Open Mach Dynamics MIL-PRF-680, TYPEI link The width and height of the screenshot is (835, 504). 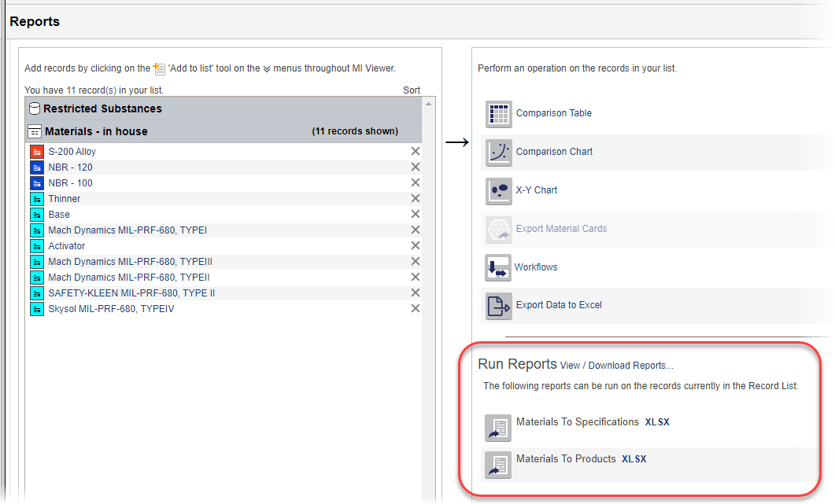tap(127, 230)
